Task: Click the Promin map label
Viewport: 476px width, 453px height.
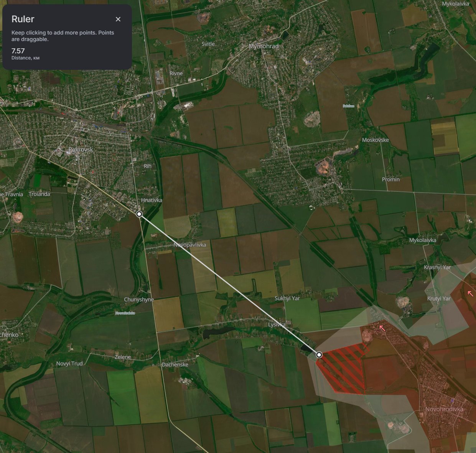Action: [x=391, y=179]
